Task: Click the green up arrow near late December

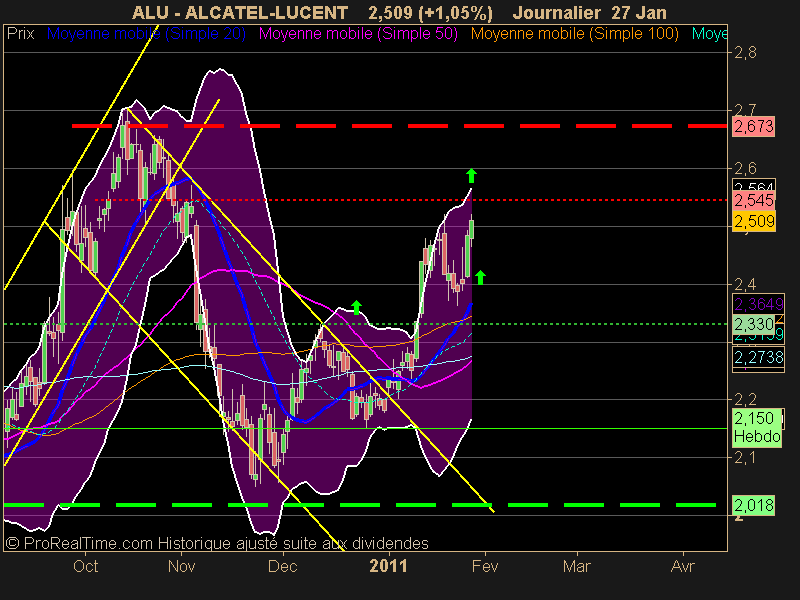Action: coord(357,307)
